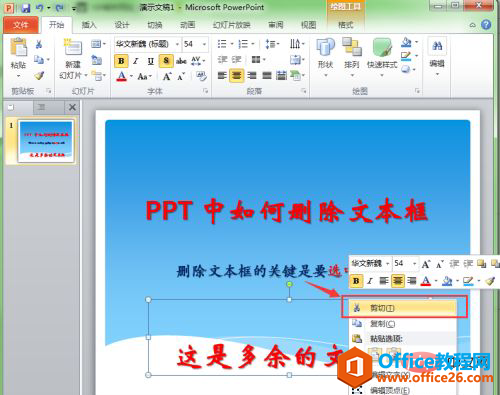Click the Shape Fill paint bucket in ribbon
Viewport: 500px width, 395px height.
(406, 43)
